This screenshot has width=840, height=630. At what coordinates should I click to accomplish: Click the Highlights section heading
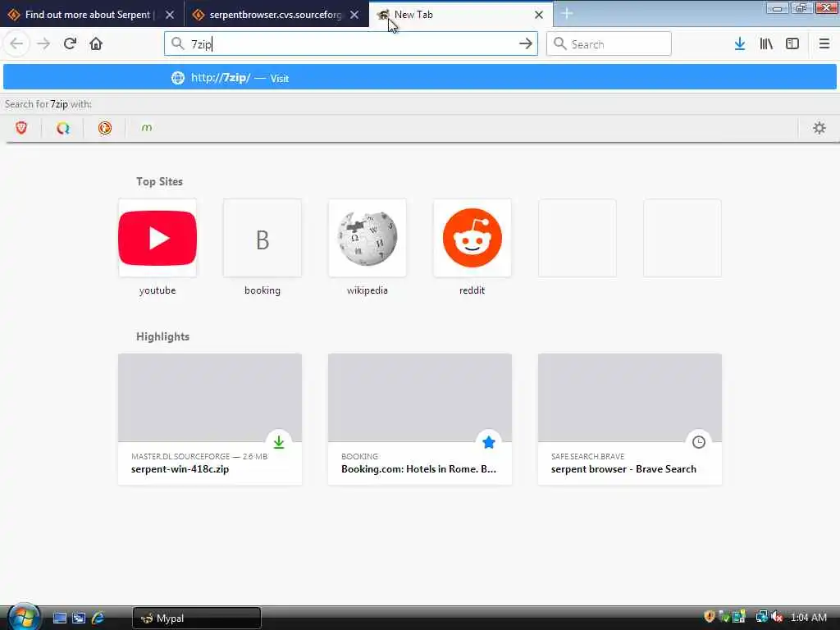coord(163,336)
